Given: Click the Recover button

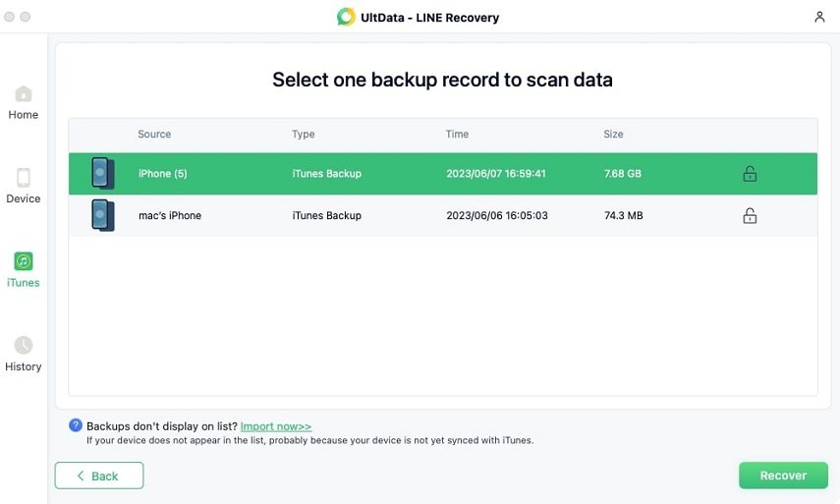Looking at the screenshot, I should pyautogui.click(x=783, y=476).
